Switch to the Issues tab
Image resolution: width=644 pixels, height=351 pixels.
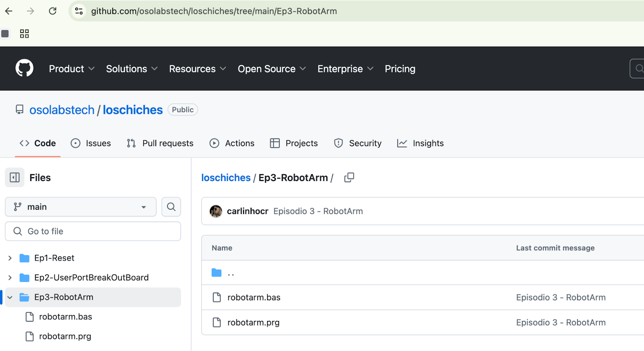tap(91, 143)
